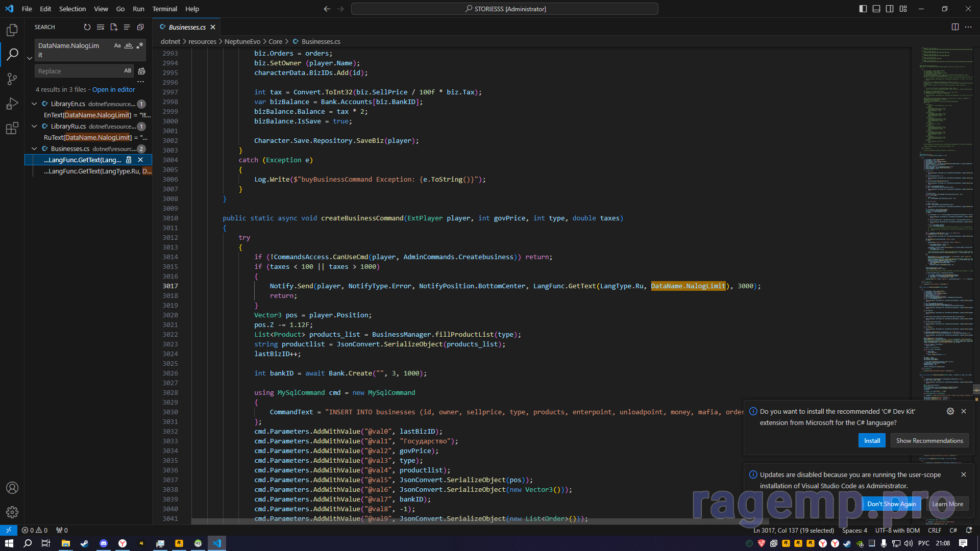
Task: Open the Terminal menu
Action: tap(164, 9)
